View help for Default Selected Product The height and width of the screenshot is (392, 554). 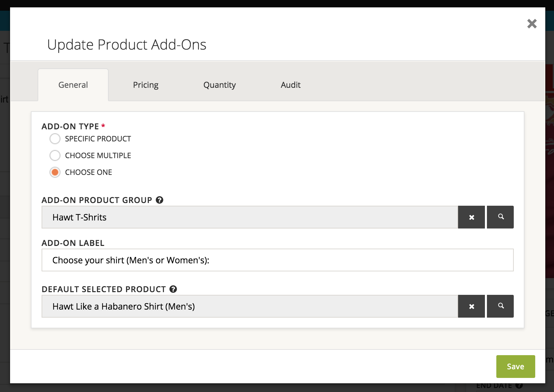coord(173,289)
